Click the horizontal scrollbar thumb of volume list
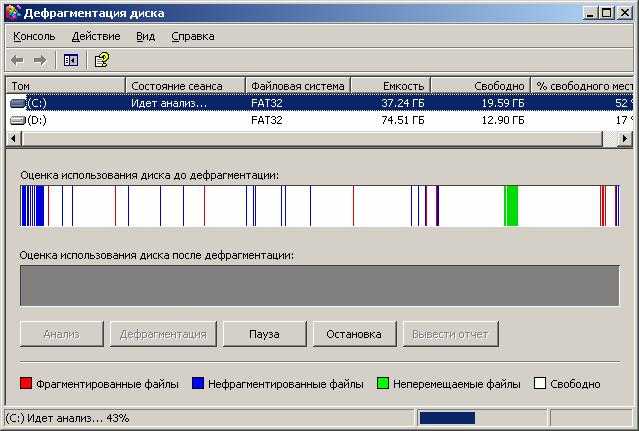639x431 pixels. coord(312,139)
